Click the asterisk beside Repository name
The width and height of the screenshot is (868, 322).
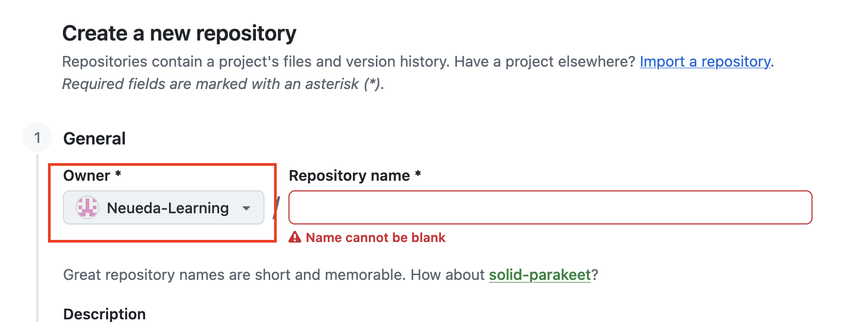(418, 174)
